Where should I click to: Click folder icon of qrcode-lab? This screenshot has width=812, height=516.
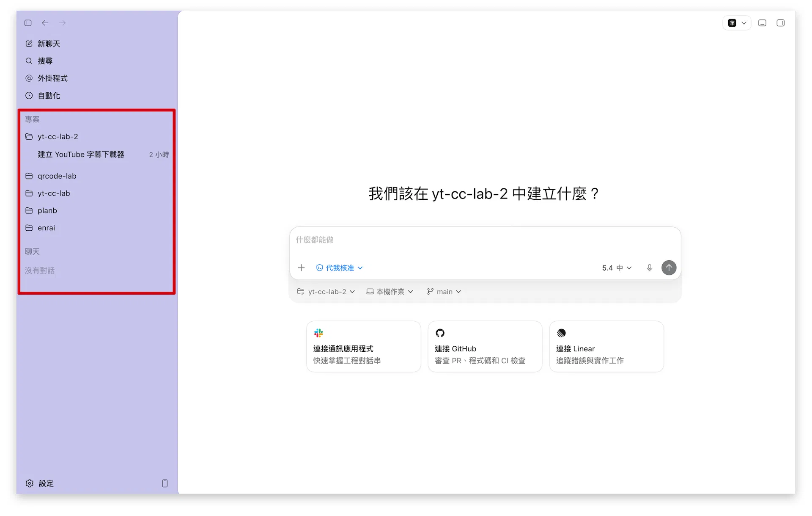pos(29,176)
